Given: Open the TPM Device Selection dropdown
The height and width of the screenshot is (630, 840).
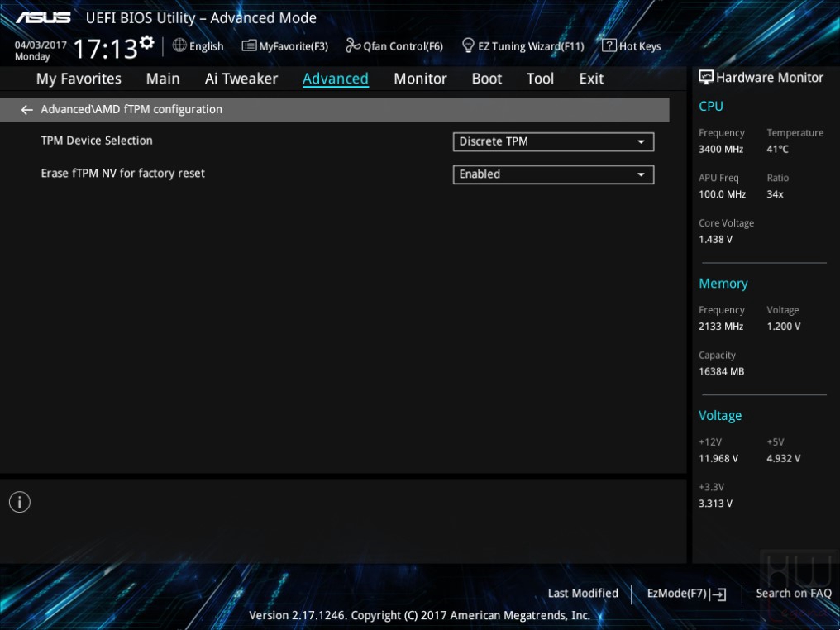Looking at the screenshot, I should tap(553, 142).
